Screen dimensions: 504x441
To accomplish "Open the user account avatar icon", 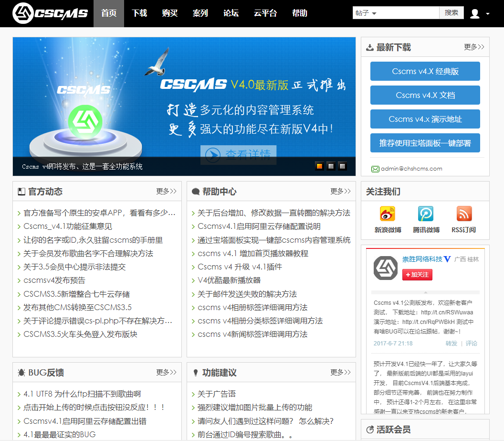I will tap(475, 13).
